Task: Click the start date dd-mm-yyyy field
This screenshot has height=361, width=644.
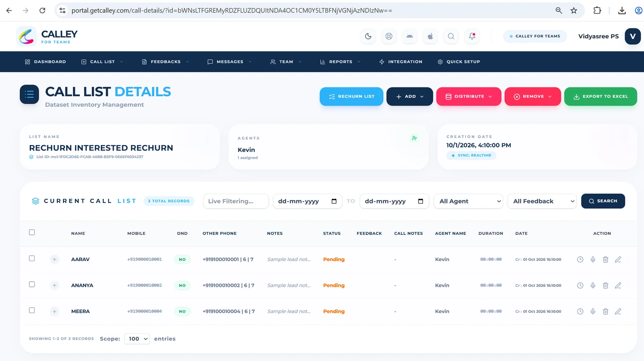Action: point(308,201)
